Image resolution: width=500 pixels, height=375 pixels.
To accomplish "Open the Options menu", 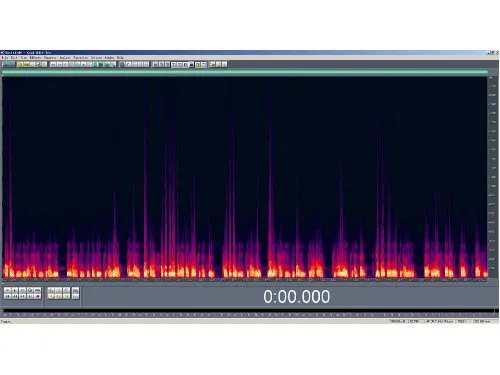I will coord(96,58).
